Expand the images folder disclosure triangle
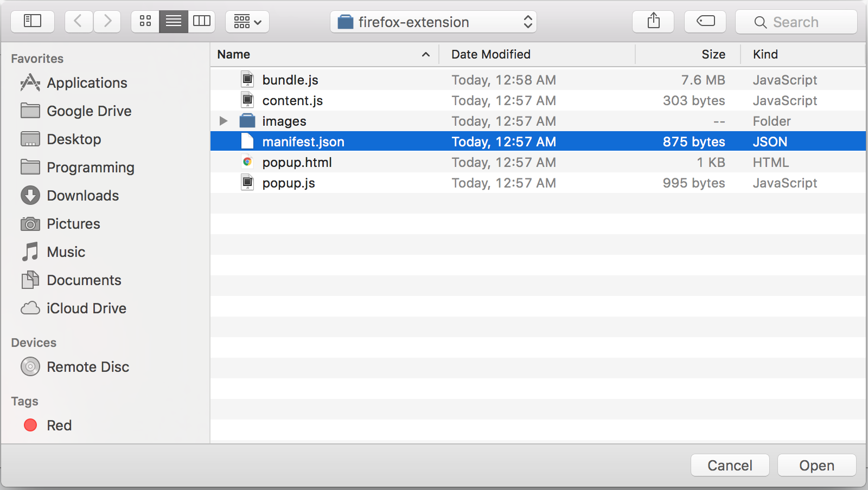Viewport: 868px width, 490px height. coord(223,121)
